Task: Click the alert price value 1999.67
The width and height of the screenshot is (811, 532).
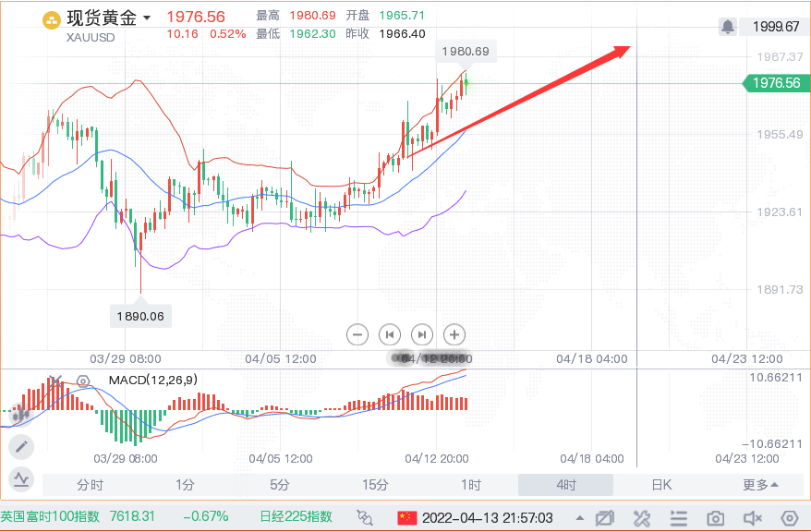Action: 775,27
